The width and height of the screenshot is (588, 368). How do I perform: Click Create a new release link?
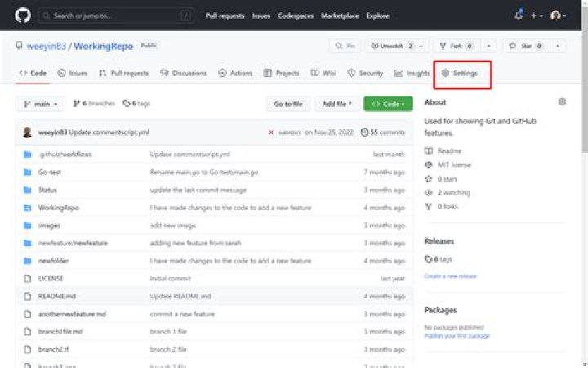tap(450, 276)
